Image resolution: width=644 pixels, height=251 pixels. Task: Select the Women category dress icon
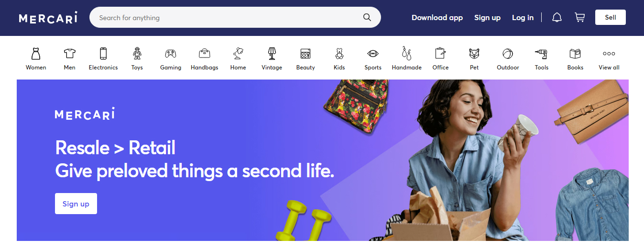point(36,53)
